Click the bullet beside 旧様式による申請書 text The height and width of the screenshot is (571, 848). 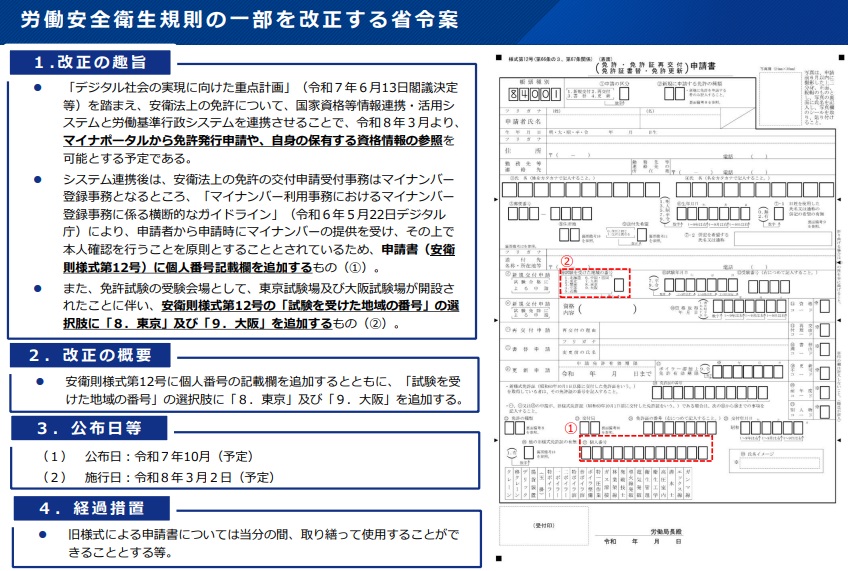pyautogui.click(x=37, y=535)
